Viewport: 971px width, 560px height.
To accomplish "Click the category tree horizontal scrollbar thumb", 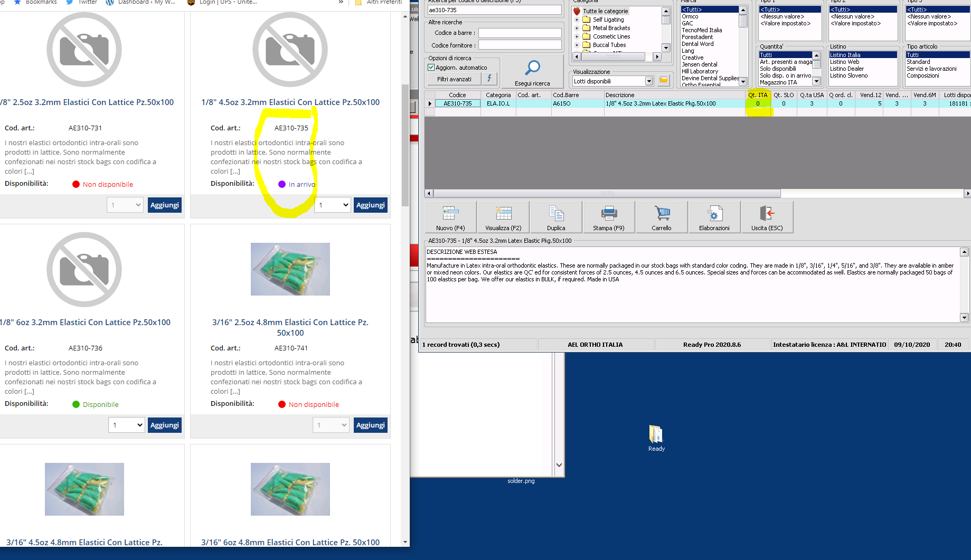I will (613, 56).
